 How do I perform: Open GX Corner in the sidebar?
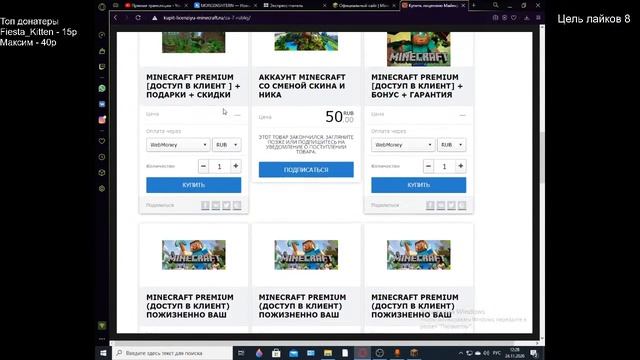(x=102, y=51)
